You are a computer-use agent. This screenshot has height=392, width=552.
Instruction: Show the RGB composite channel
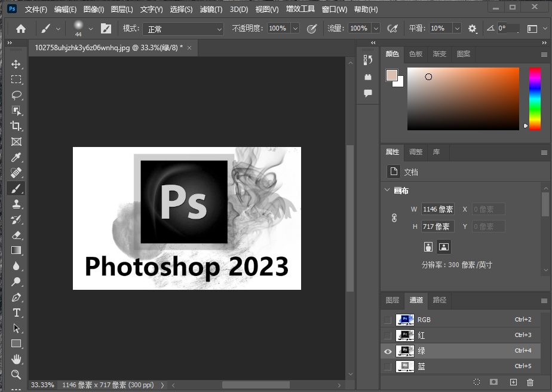pyautogui.click(x=388, y=320)
